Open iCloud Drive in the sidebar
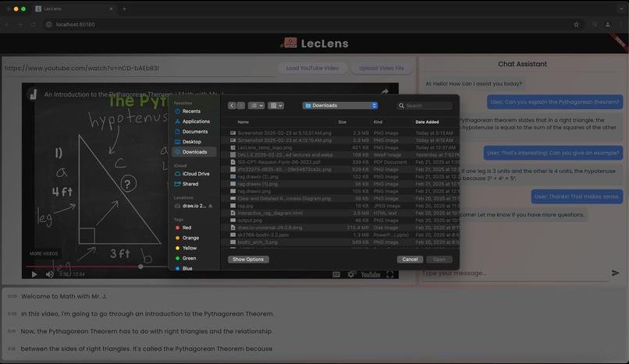Screen dimensions: 629x364 pos(196,174)
